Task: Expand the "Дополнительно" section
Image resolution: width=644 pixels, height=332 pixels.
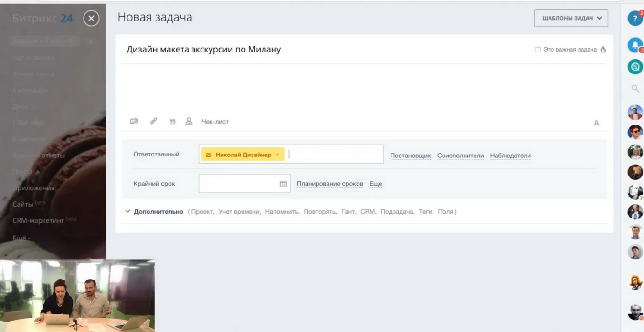Action: coord(158,212)
